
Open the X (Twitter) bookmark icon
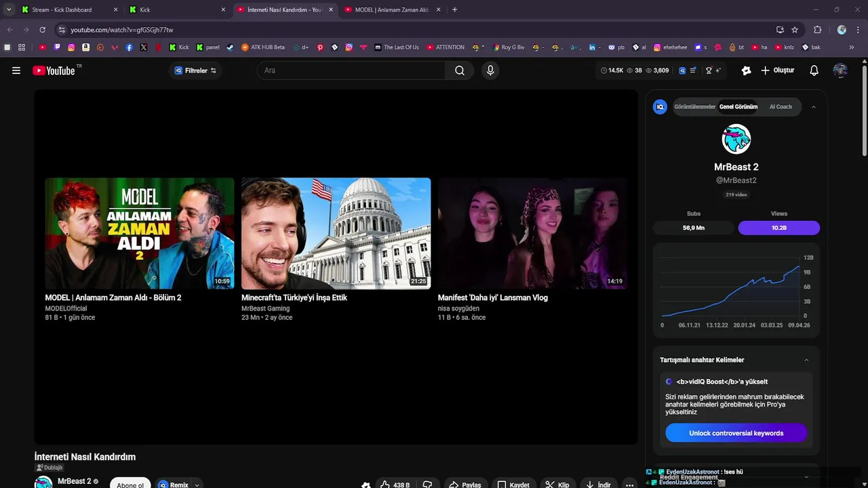click(144, 47)
